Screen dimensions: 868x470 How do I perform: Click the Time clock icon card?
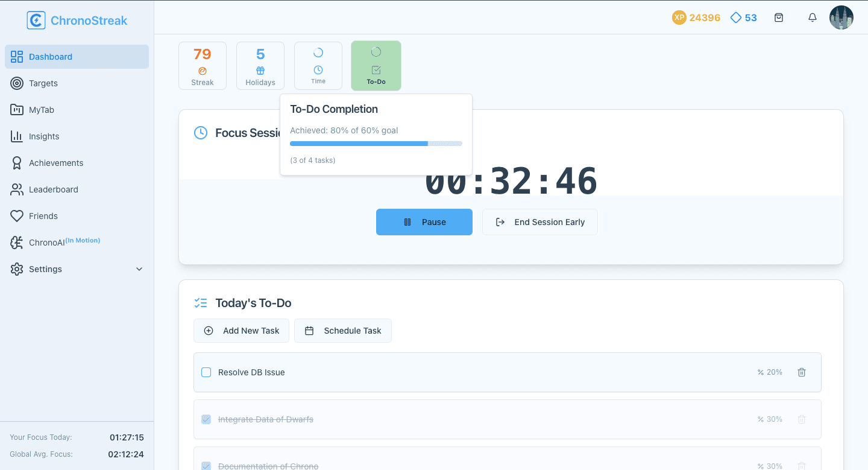[318, 66]
